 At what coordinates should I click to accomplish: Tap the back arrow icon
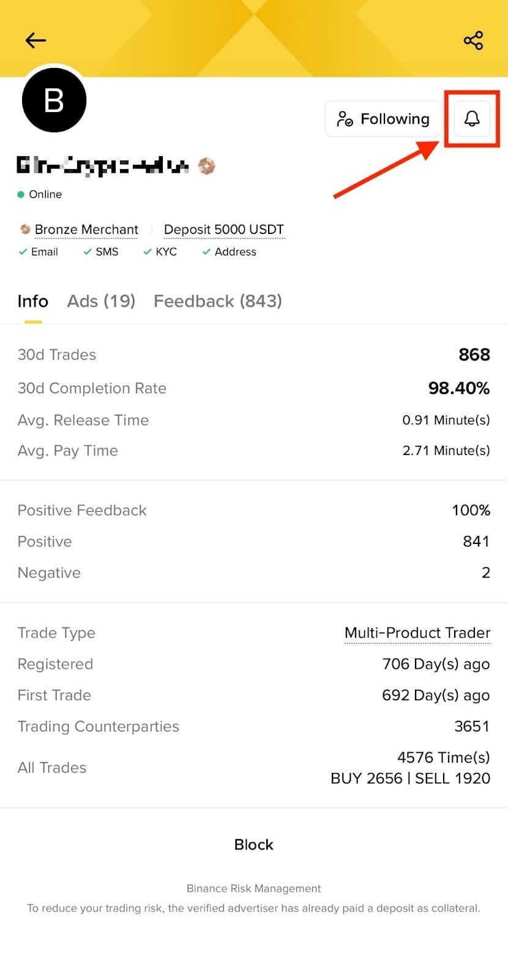35,40
